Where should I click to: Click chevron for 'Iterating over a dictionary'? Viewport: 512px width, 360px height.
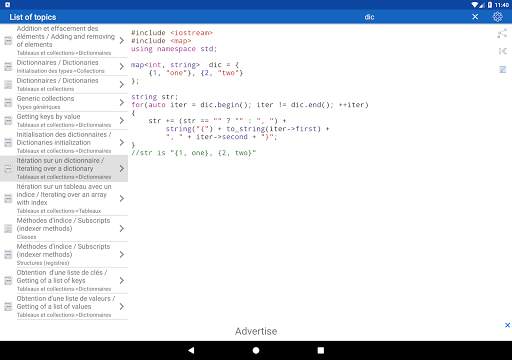[122, 168]
